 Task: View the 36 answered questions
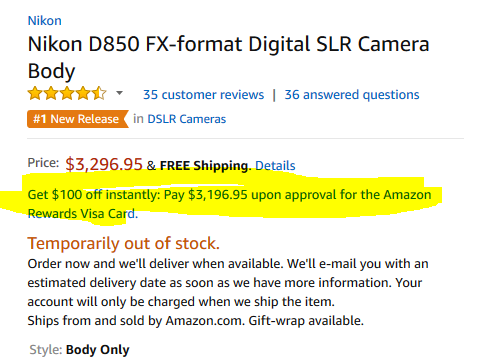tap(352, 95)
